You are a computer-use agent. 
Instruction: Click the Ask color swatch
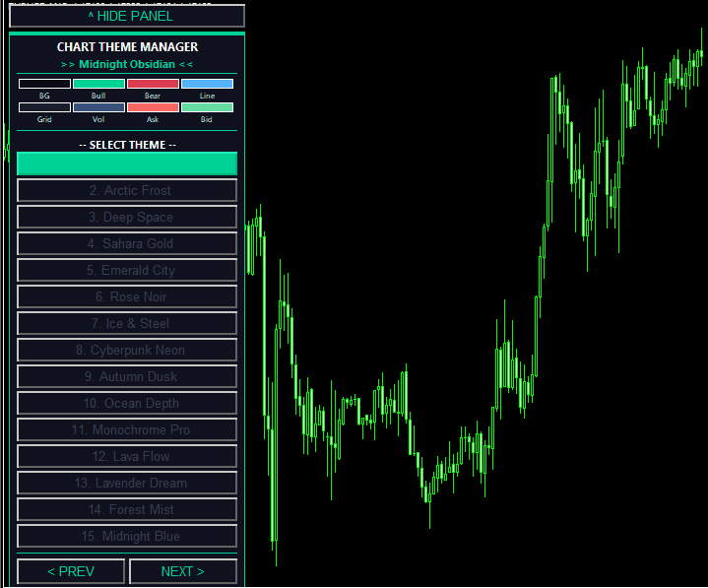point(153,106)
